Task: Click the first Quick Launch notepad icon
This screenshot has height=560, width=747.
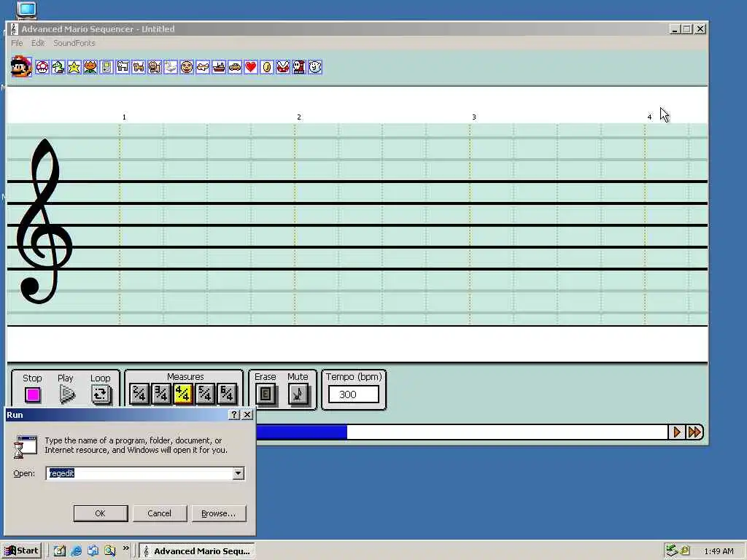Action: 60,551
